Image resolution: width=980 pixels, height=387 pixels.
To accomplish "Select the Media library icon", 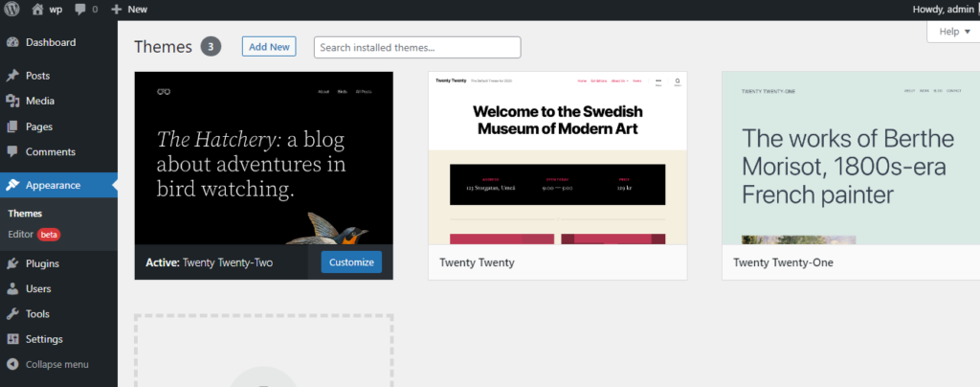I will click(11, 101).
